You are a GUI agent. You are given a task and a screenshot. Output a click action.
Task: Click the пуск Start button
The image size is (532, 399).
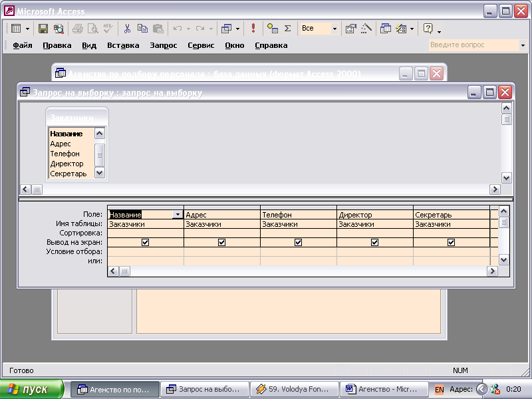click(32, 389)
